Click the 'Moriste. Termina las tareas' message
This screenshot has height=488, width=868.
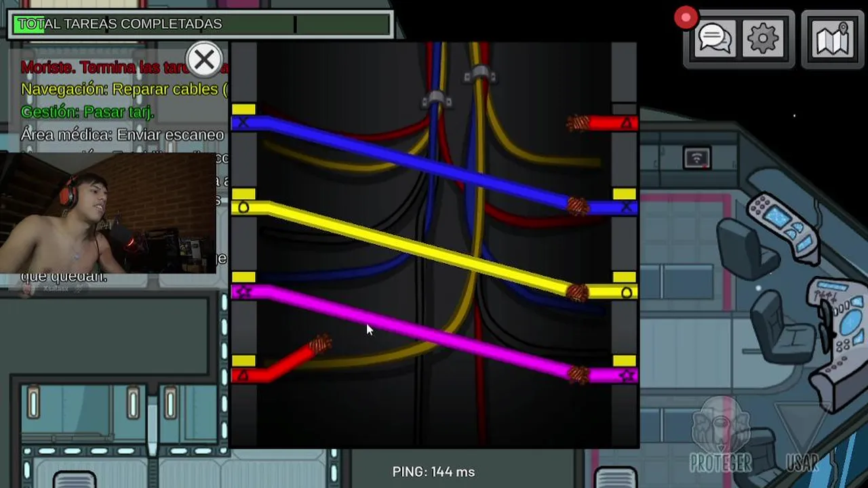click(x=125, y=66)
